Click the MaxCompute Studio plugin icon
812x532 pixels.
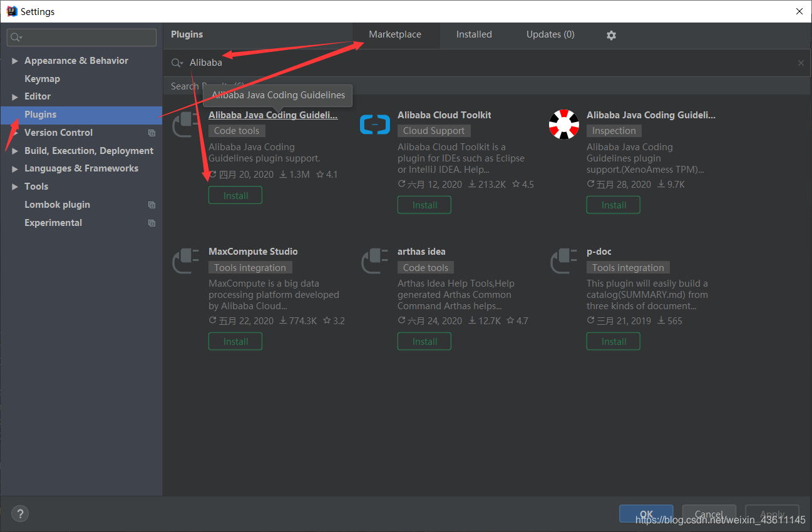pos(186,261)
